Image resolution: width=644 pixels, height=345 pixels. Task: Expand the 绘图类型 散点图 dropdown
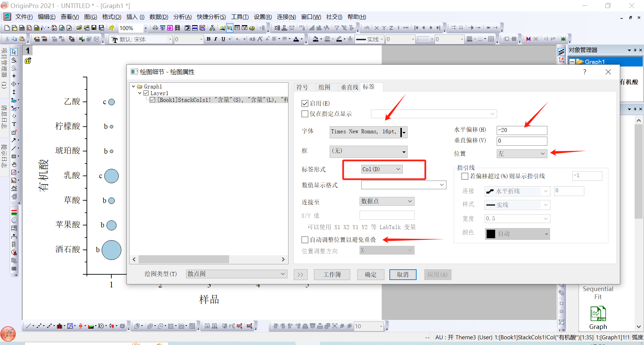(236, 274)
